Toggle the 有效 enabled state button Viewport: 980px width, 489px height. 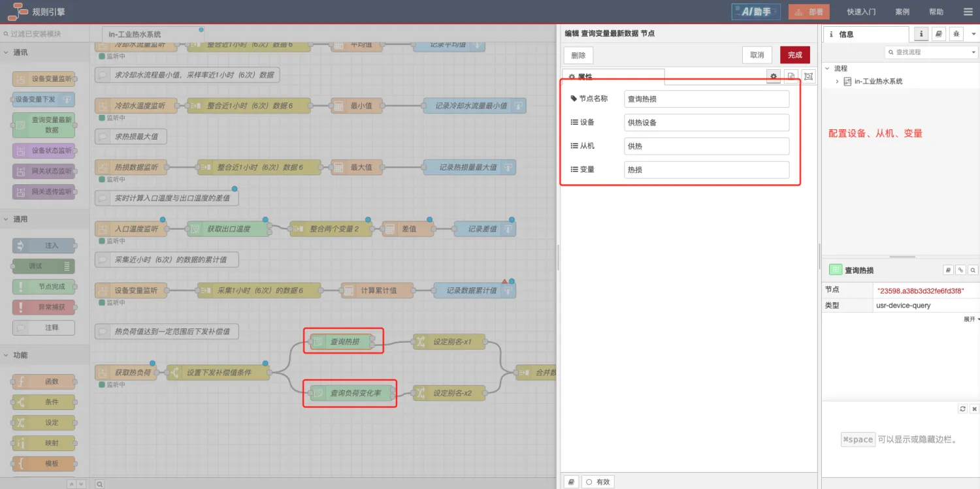598,482
